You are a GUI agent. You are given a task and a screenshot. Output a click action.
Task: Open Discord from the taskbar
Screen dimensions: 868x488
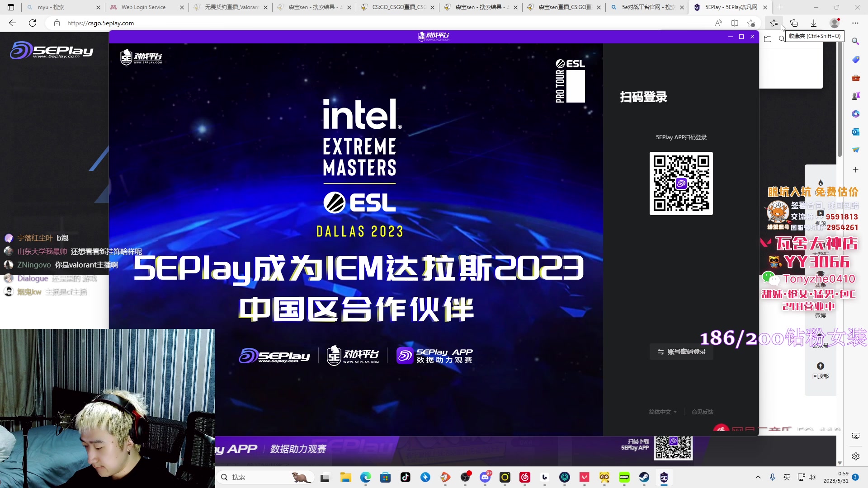(485, 477)
